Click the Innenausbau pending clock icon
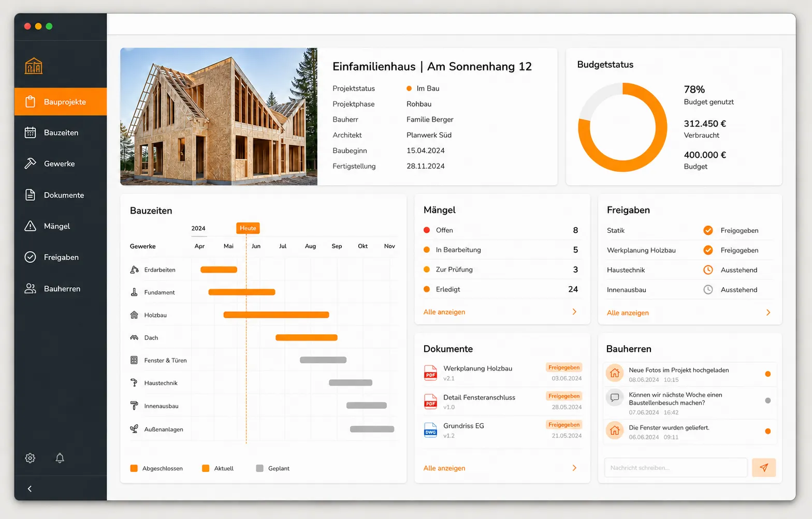Image resolution: width=812 pixels, height=519 pixels. tap(708, 290)
